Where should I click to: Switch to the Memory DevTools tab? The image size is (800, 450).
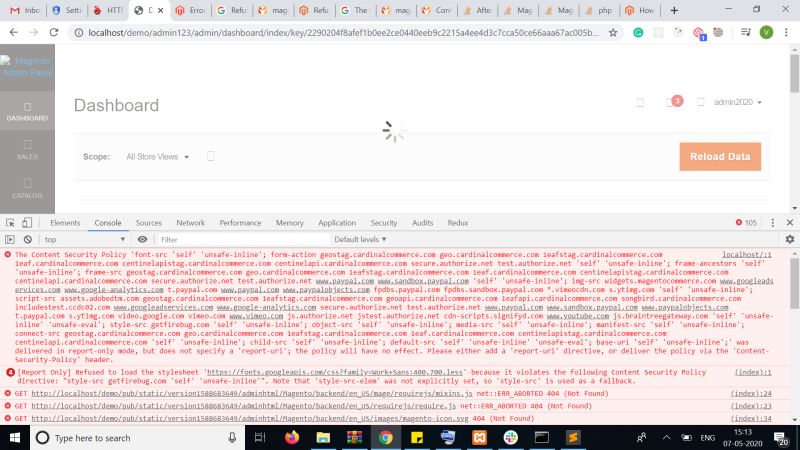tap(289, 223)
